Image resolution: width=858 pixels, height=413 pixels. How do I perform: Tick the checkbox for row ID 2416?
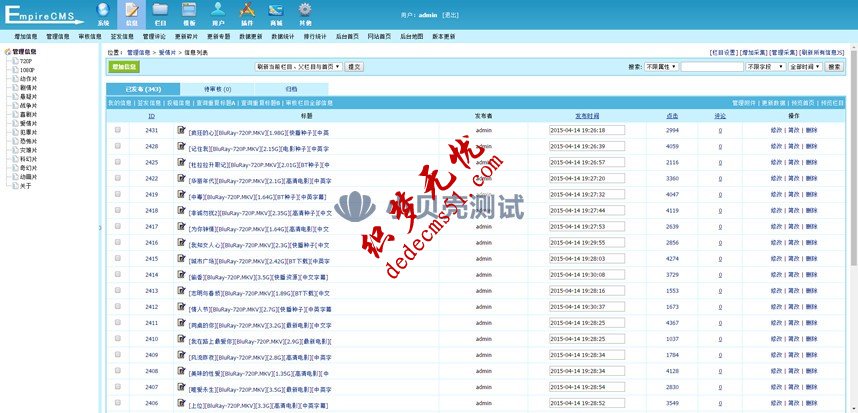pos(118,242)
